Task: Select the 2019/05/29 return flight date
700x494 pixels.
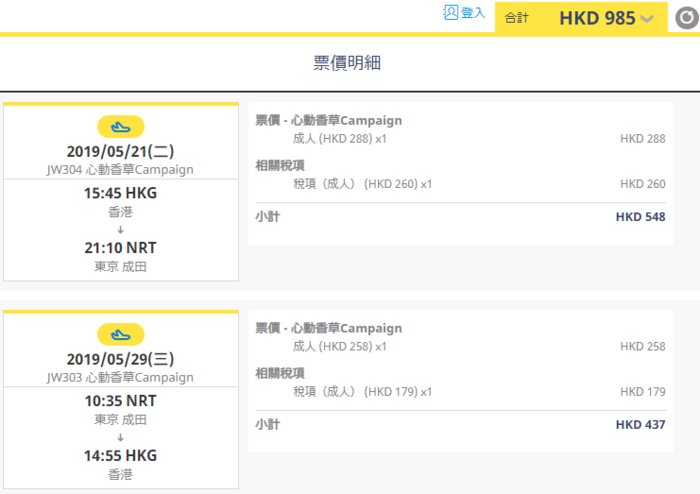Action: click(121, 359)
